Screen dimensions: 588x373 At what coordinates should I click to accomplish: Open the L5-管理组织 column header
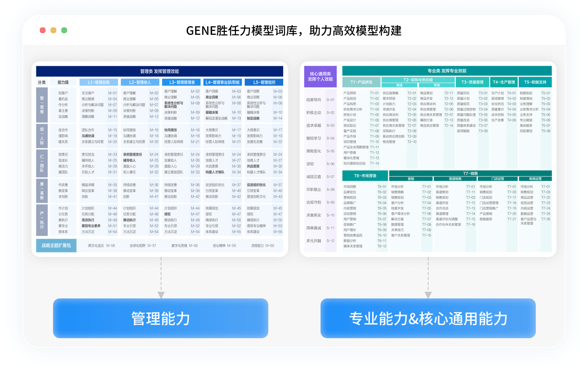pos(264,82)
